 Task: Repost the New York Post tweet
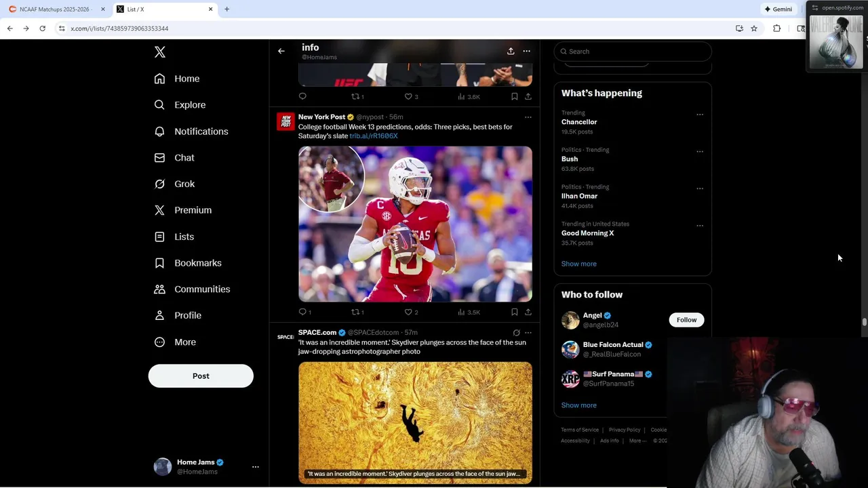(x=357, y=312)
